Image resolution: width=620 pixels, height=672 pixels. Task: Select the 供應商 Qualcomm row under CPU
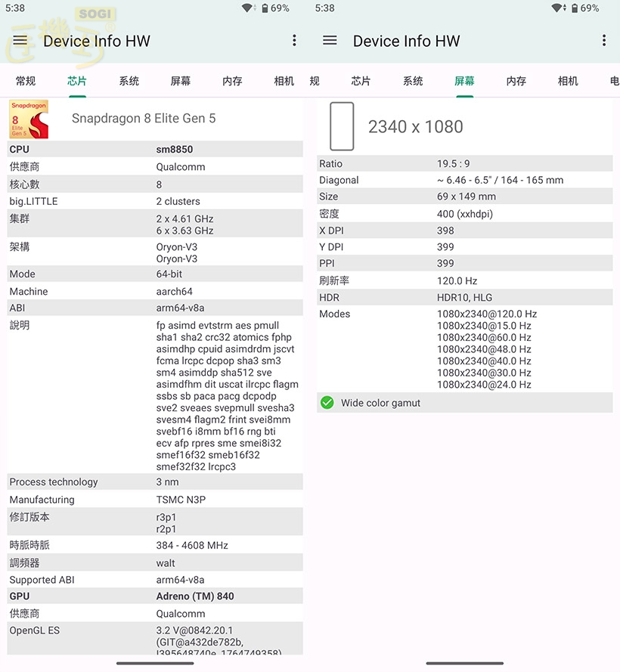pos(155,167)
